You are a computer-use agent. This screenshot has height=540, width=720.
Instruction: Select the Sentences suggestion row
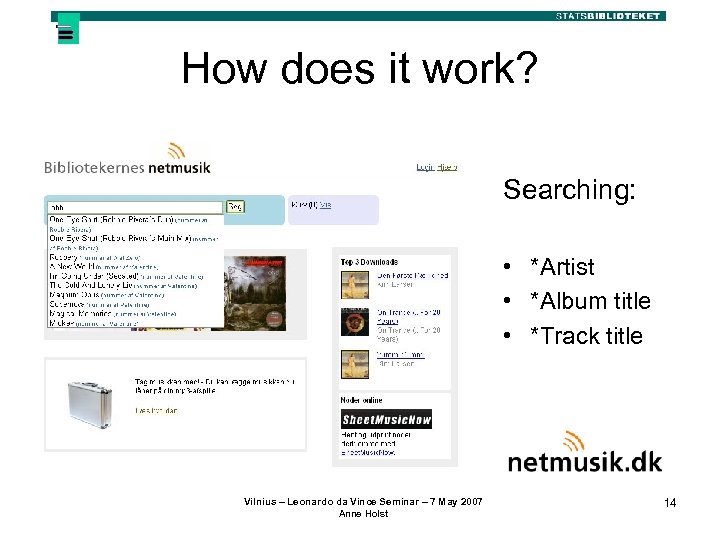click(x=136, y=304)
